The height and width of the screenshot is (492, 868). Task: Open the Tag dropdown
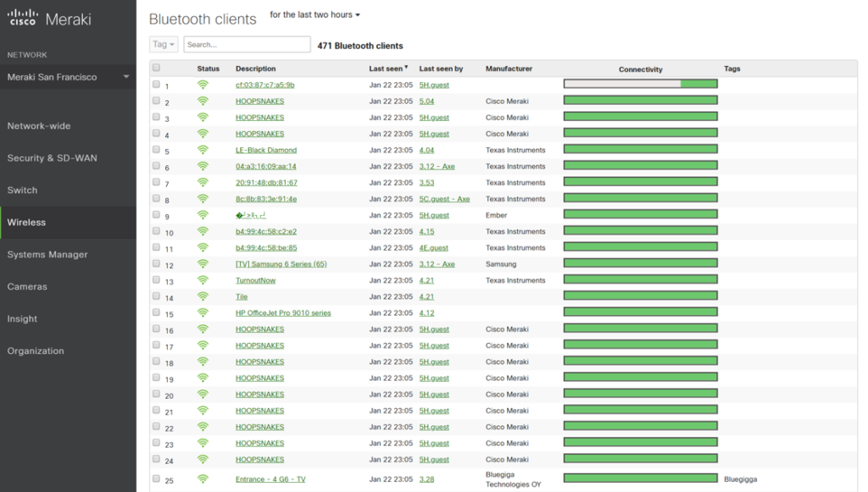pos(164,44)
